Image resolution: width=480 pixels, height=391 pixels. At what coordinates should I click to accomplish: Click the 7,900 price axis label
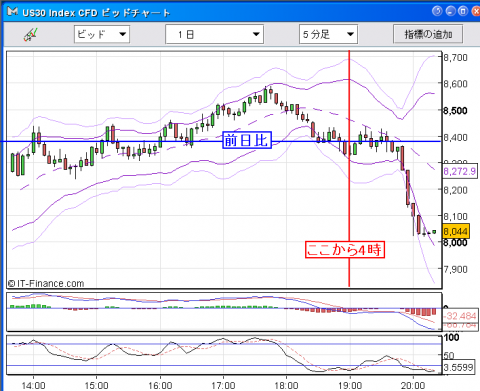455,269
